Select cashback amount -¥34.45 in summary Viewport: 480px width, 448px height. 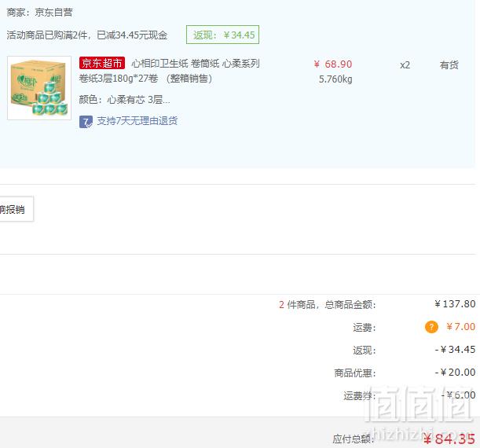coord(455,350)
